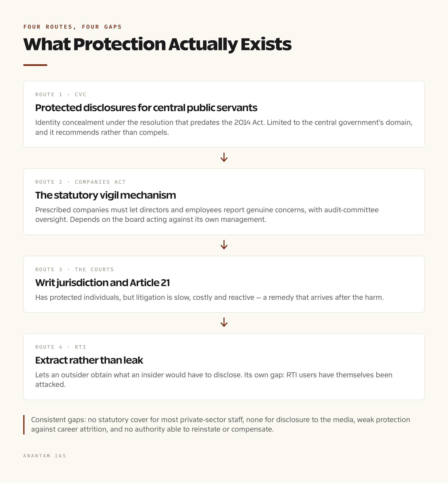The image size is (448, 483).
Task: Click the arrow between Route 2 and Route 3
Action: 224,245
